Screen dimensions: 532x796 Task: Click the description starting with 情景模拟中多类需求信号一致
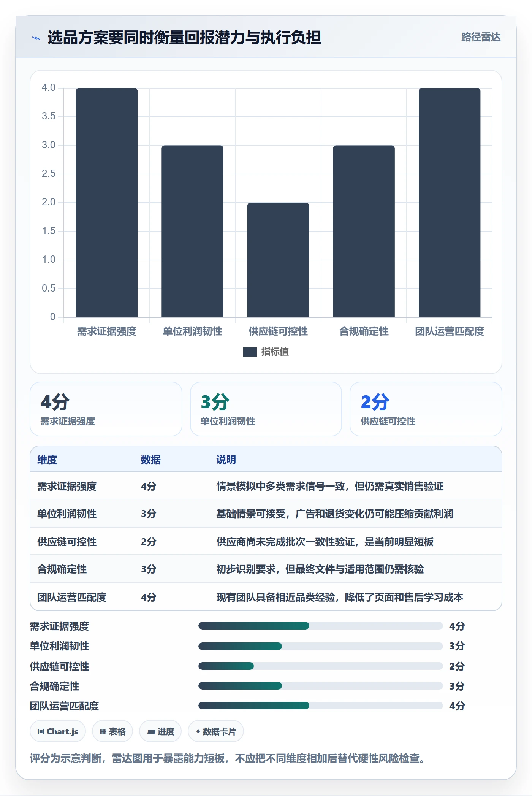(x=330, y=486)
